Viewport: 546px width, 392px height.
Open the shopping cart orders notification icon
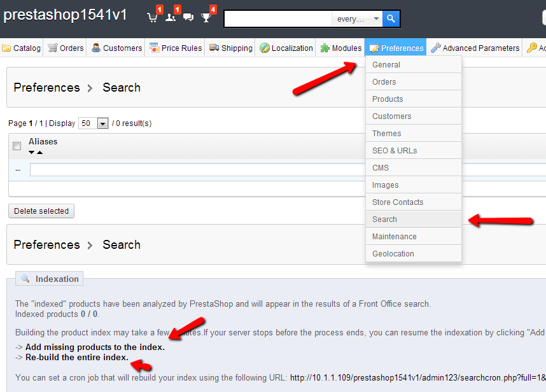pyautogui.click(x=153, y=17)
